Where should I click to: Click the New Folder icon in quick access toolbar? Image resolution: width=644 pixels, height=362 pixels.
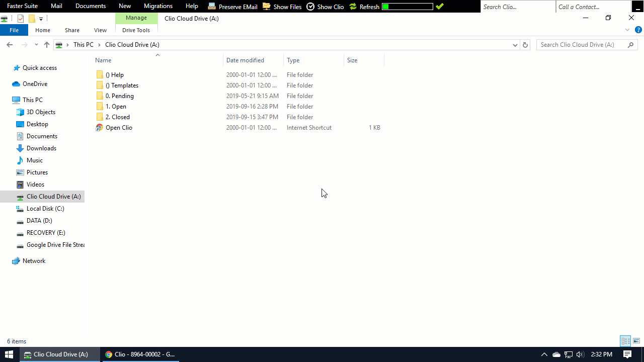pyautogui.click(x=32, y=19)
